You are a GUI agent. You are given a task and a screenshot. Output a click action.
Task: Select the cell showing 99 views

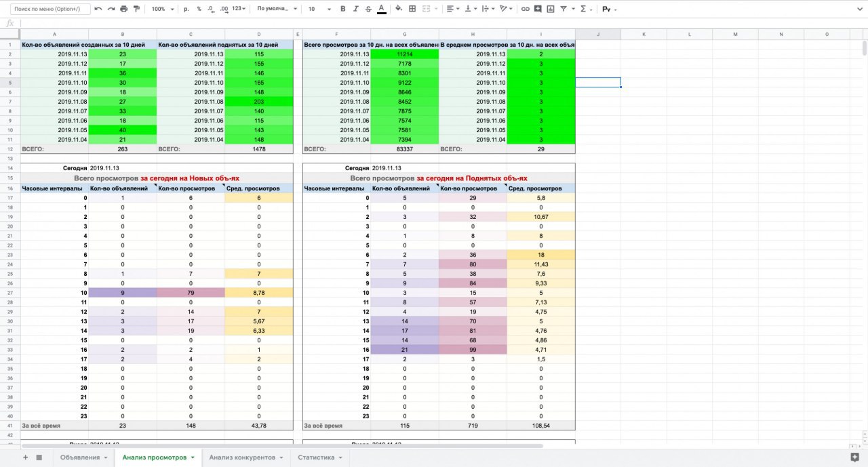[473, 350]
